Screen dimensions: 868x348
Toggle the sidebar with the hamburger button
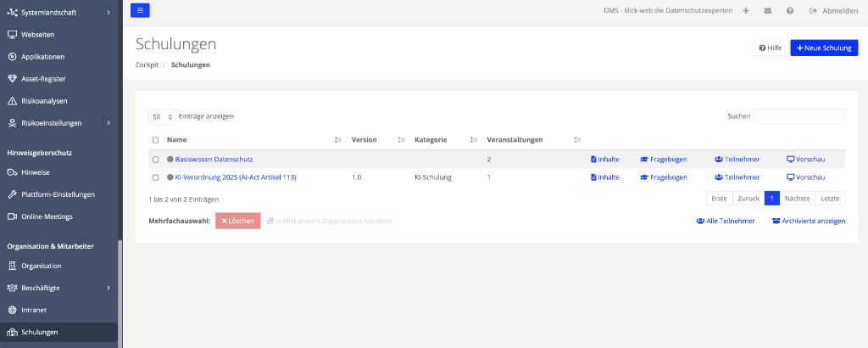pyautogui.click(x=140, y=10)
